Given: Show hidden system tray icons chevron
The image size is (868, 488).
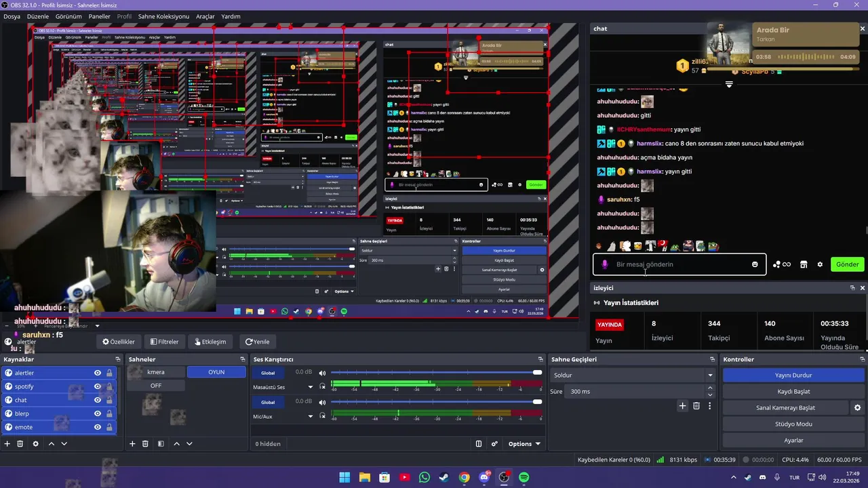Looking at the screenshot, I should pyautogui.click(x=733, y=477).
